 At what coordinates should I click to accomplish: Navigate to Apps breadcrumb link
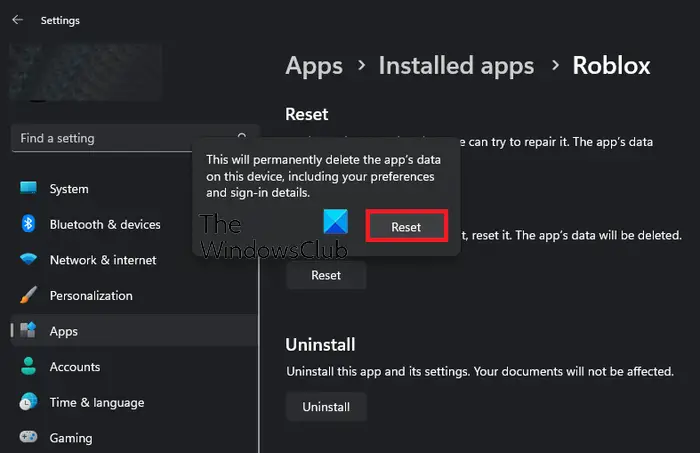(x=314, y=66)
